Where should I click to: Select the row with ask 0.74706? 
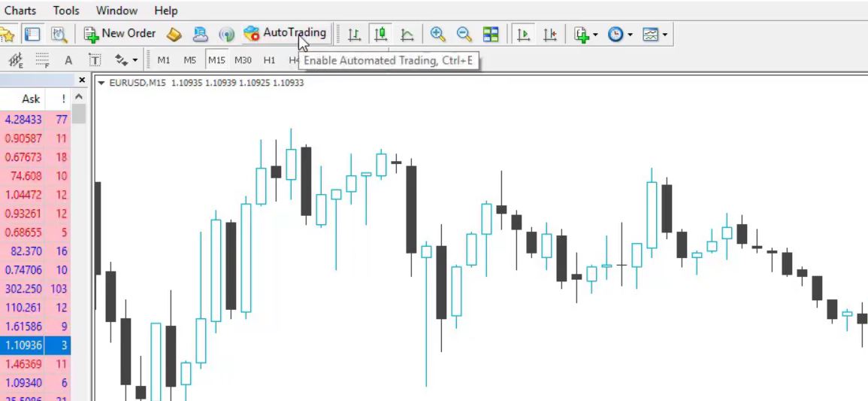(x=35, y=270)
